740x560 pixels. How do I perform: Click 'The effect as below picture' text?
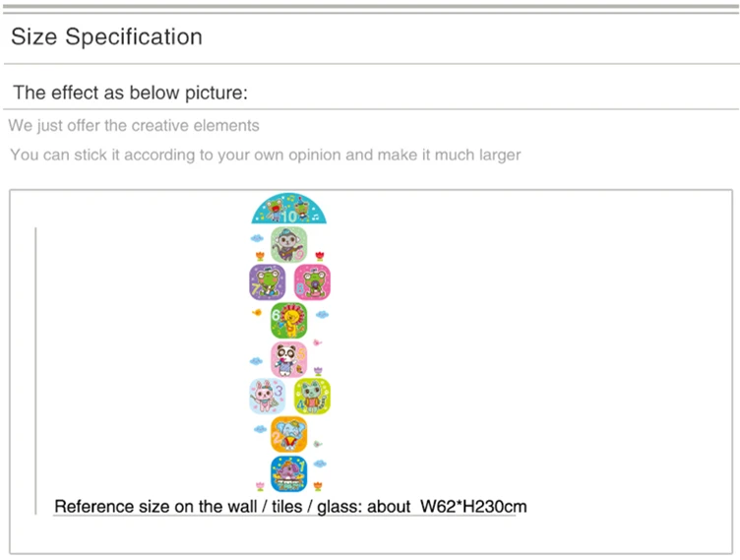[130, 93]
